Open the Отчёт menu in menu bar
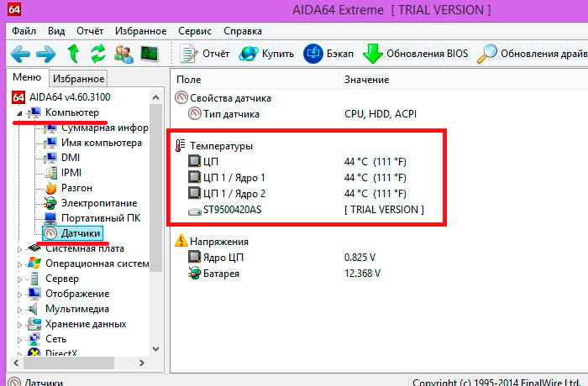Viewport: 588px width, 386px height. point(90,31)
